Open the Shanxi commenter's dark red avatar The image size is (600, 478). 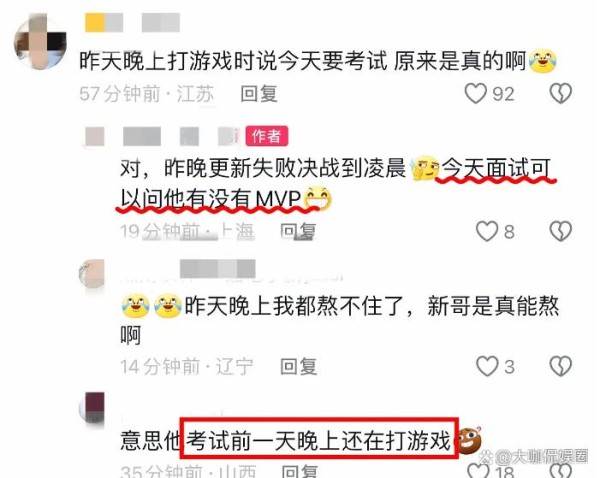point(92,408)
